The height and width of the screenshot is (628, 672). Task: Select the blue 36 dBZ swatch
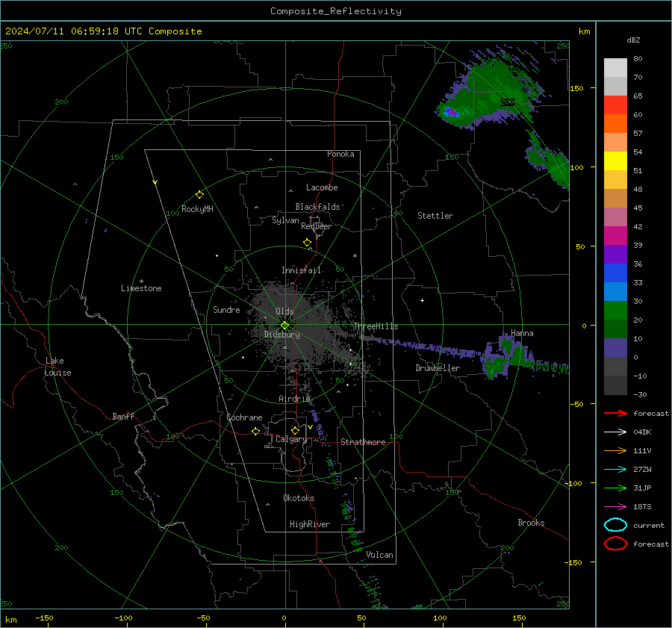click(615, 273)
